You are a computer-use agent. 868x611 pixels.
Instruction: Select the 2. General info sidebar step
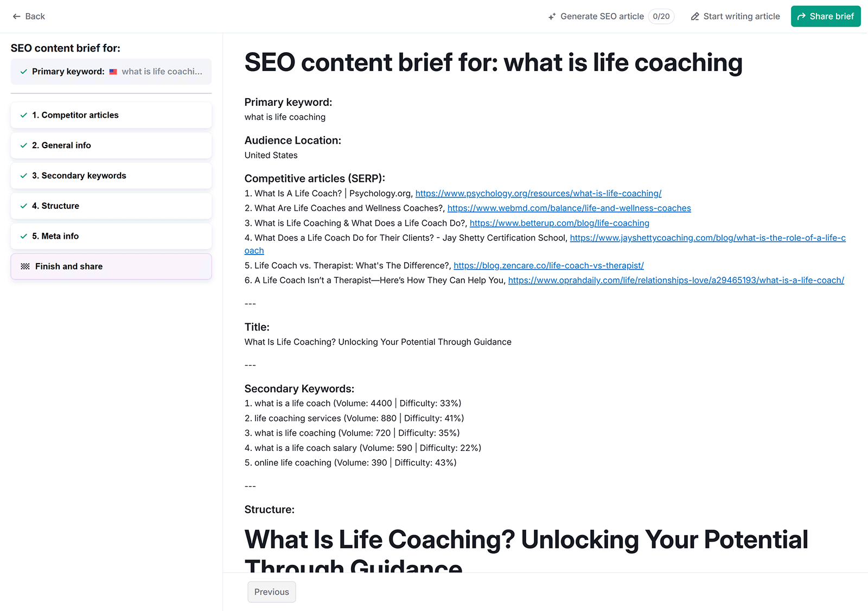111,145
